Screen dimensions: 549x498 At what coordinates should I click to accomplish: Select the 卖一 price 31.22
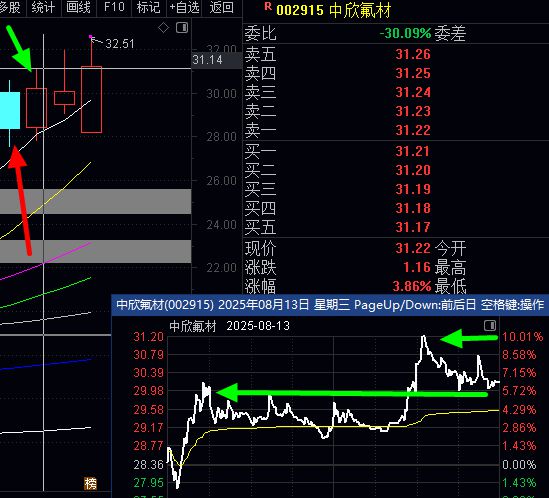pyautogui.click(x=413, y=130)
